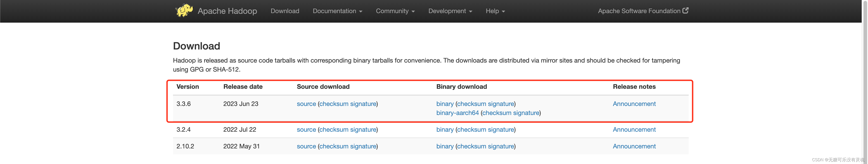The image size is (868, 164).
Task: Open signature for the 3.3.6 binary
Action: [x=501, y=104]
